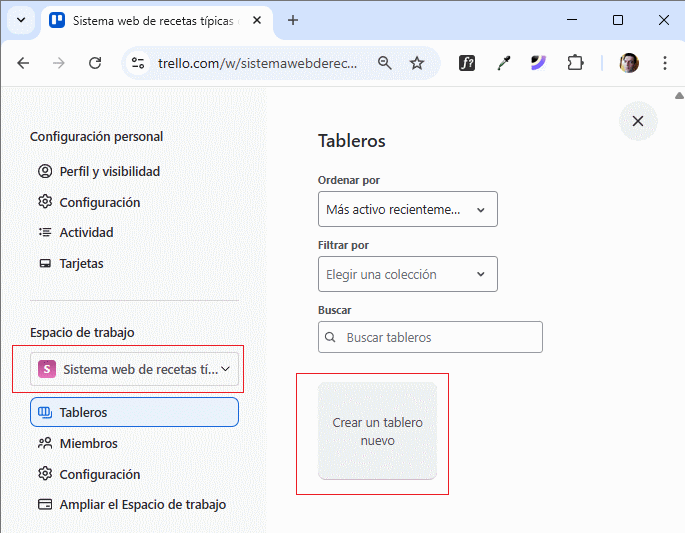The width and height of the screenshot is (685, 533).
Task: Click the eyedropper color picker extension
Action: coord(504,63)
